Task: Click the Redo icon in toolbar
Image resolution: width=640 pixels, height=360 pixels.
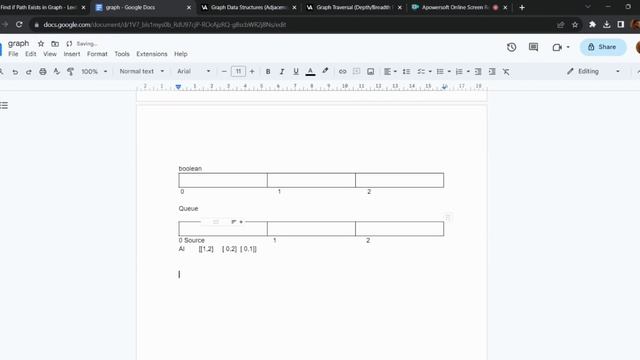Action: pyautogui.click(x=29, y=72)
